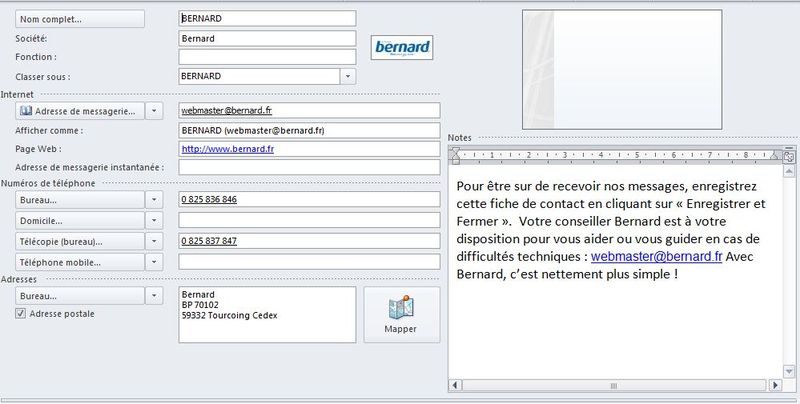Click the webmaster@bernard.fr link in Notes

(656, 257)
